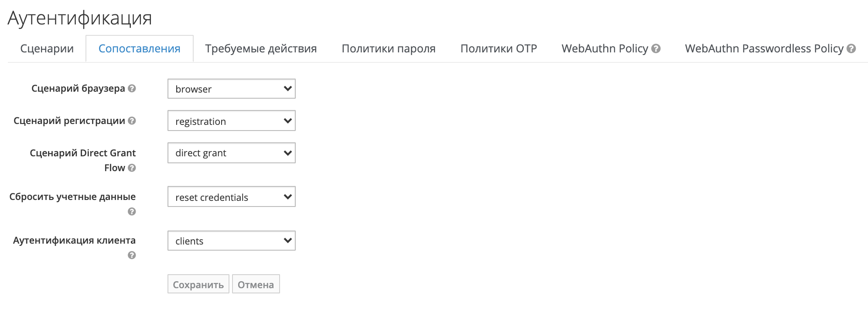Click help icon beside Сценарий регистрации
Image resolution: width=868 pixels, height=310 pixels.
pyautogui.click(x=132, y=121)
